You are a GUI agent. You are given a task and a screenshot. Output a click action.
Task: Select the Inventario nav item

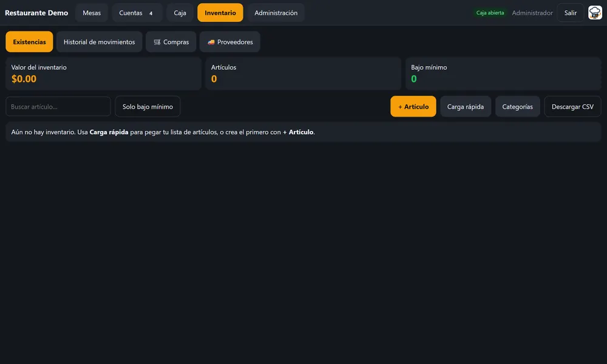(220, 13)
